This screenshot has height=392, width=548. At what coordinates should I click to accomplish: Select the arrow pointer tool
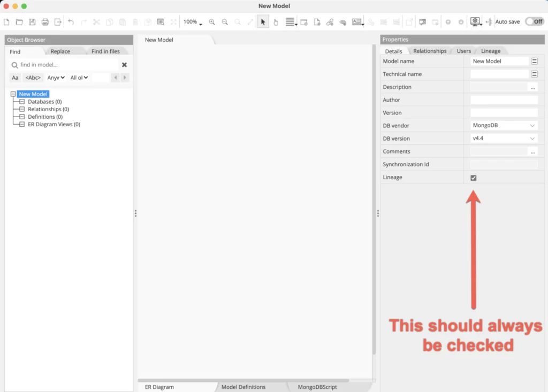pyautogui.click(x=263, y=22)
